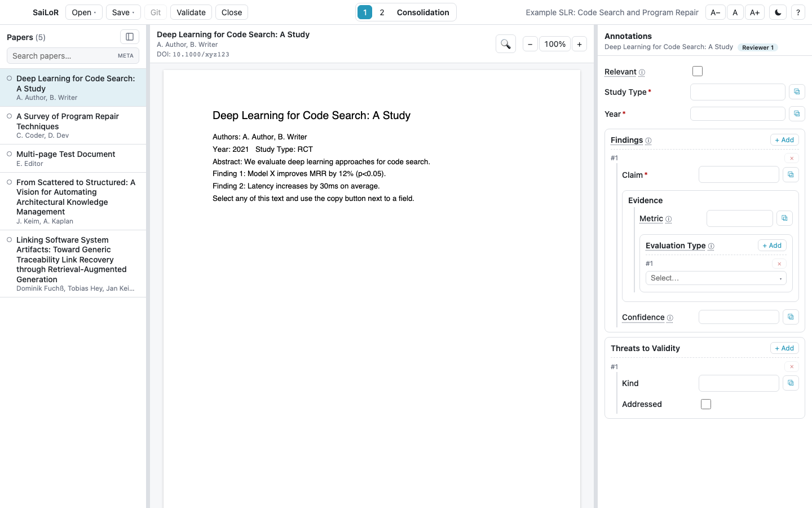Click the Abstract line in document
This screenshot has width=812, height=508.
pos(321,161)
